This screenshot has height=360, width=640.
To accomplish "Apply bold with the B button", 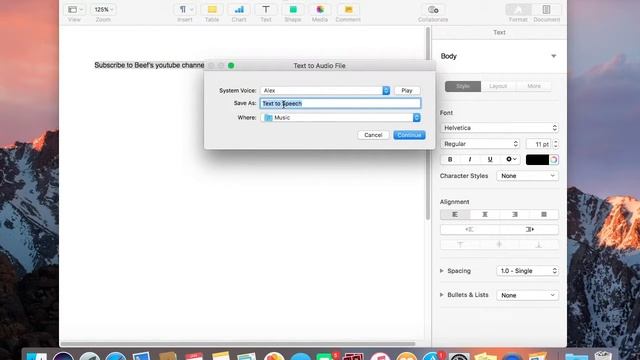I will (x=450, y=159).
